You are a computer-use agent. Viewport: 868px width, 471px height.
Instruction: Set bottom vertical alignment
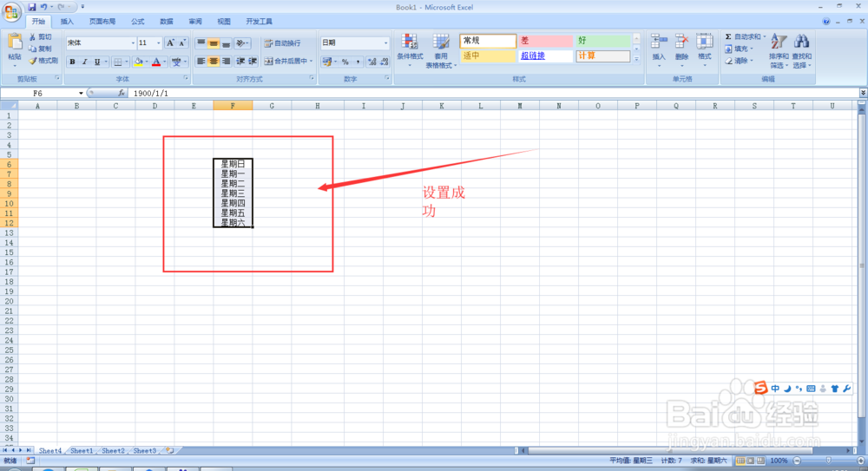(226, 43)
